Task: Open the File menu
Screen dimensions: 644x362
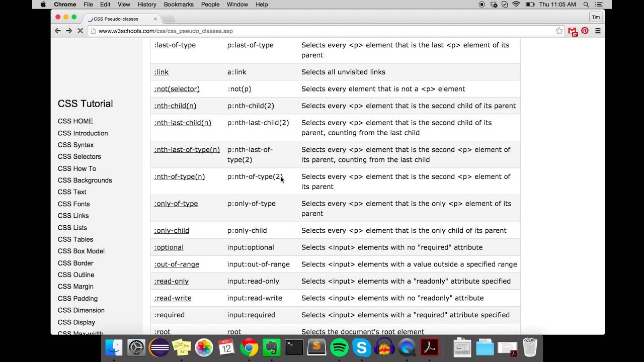Action: click(x=88, y=5)
